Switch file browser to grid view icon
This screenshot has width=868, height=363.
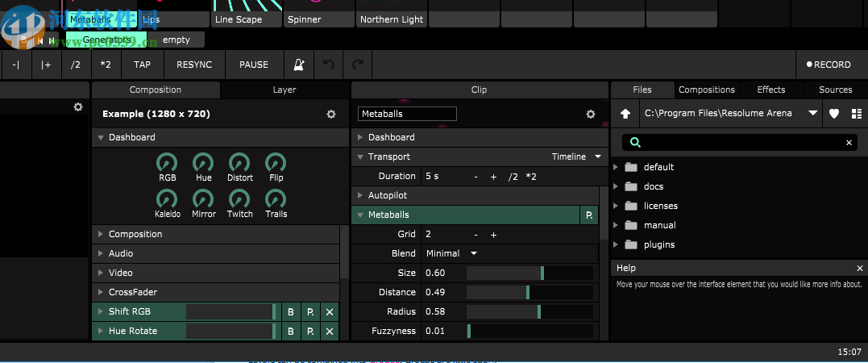coord(855,114)
